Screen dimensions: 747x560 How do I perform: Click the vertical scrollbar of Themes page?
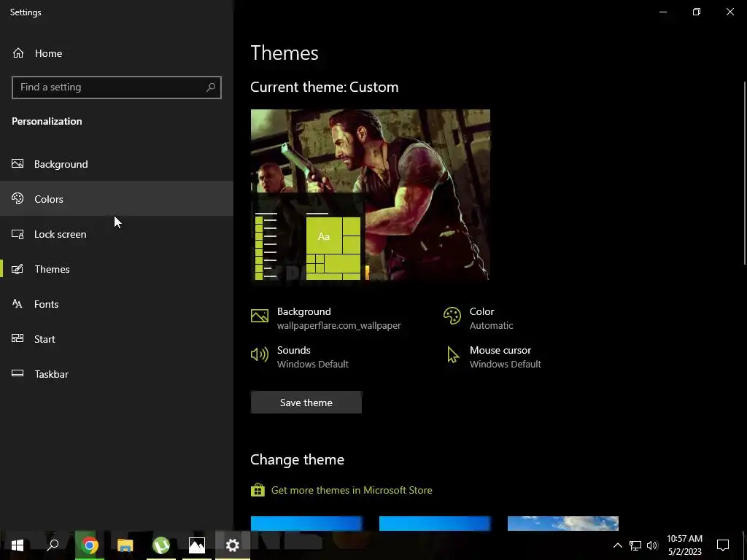[745, 174]
